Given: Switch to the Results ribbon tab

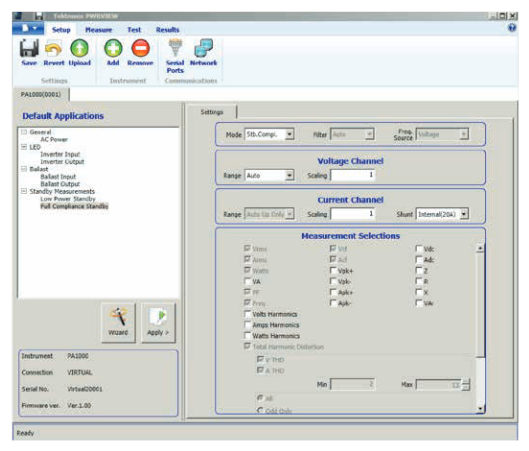Looking at the screenshot, I should click(x=167, y=30).
